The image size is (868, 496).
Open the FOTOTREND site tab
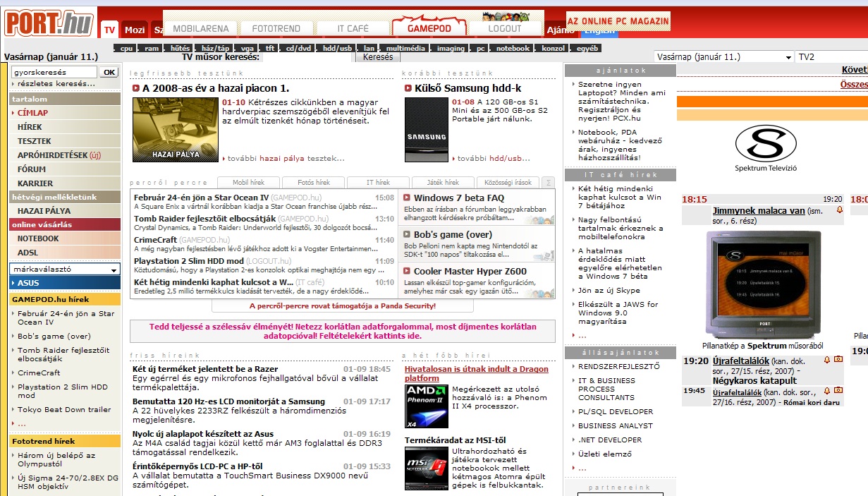[276, 29]
